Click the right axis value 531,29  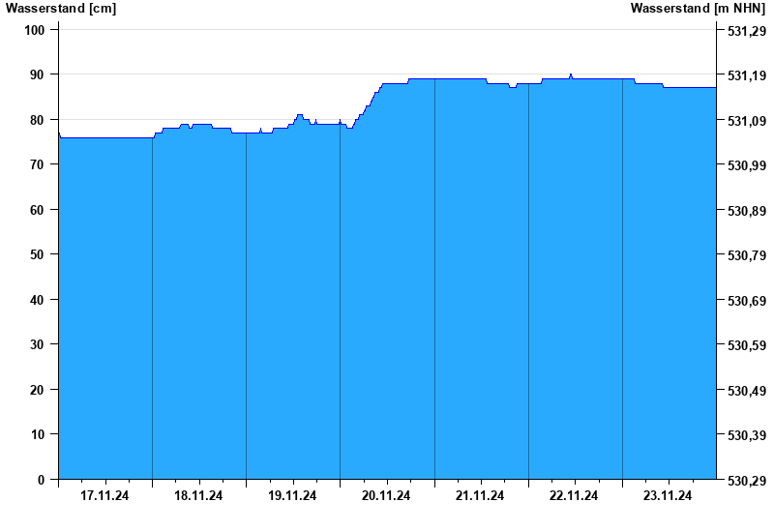[x=747, y=31]
